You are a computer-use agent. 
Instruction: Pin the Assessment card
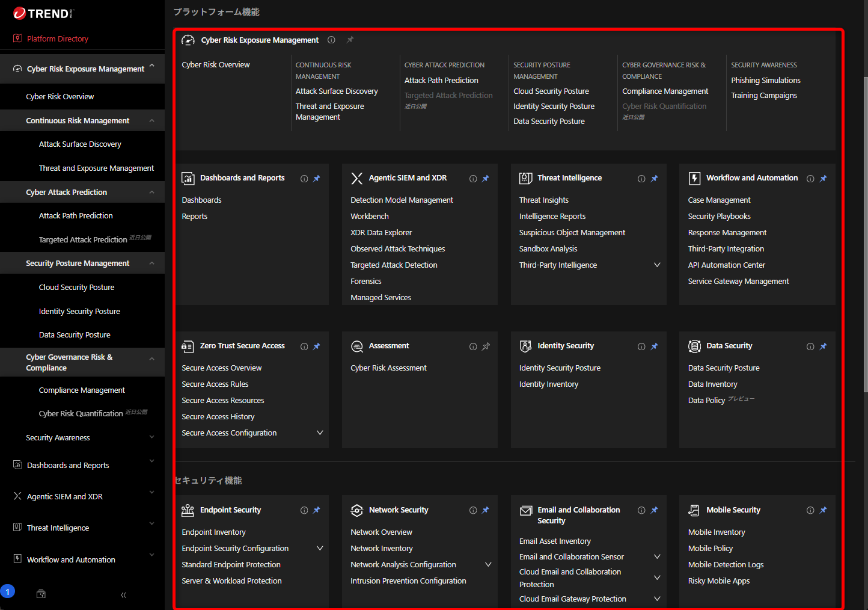(486, 347)
